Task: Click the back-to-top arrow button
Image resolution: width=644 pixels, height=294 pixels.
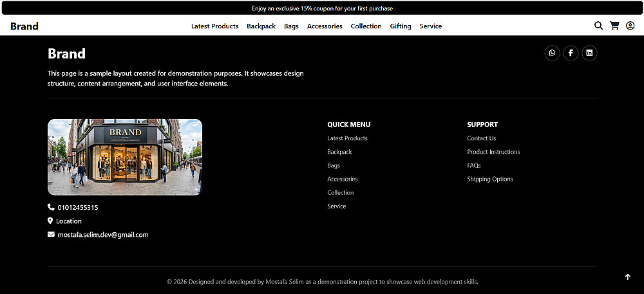Action: click(627, 277)
